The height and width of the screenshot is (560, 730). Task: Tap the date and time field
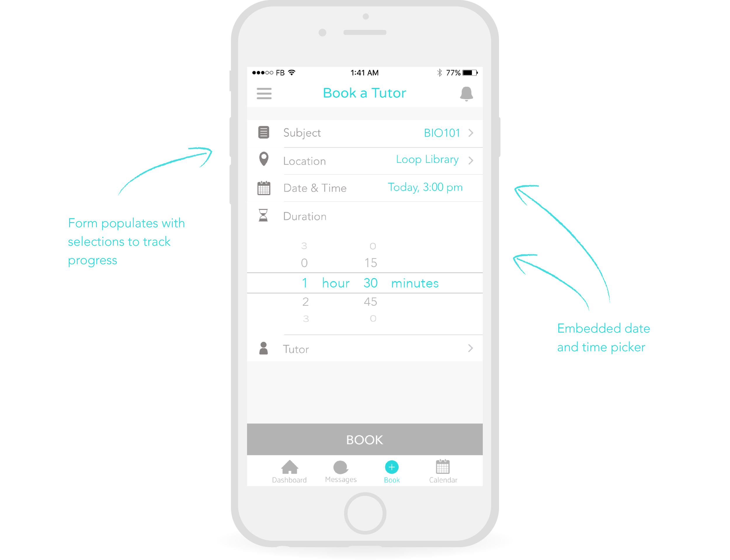click(365, 188)
